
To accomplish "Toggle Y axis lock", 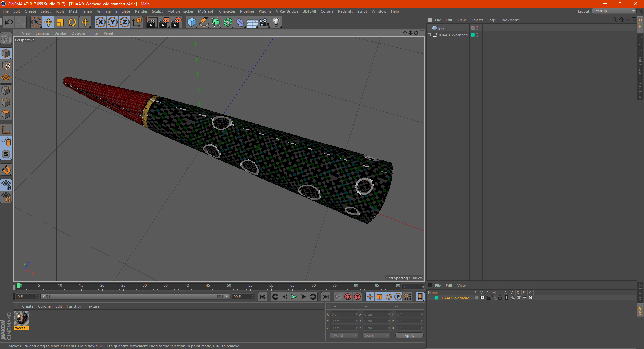I will (x=113, y=22).
